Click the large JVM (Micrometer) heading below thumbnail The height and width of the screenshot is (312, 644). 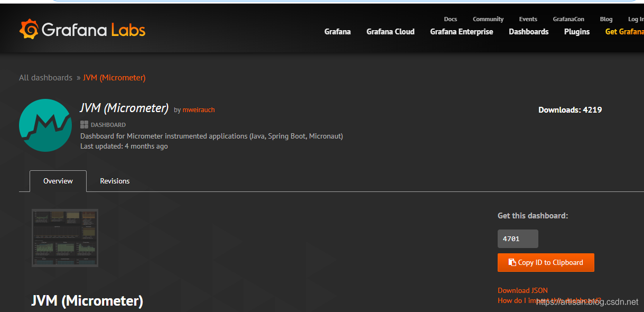(87, 301)
